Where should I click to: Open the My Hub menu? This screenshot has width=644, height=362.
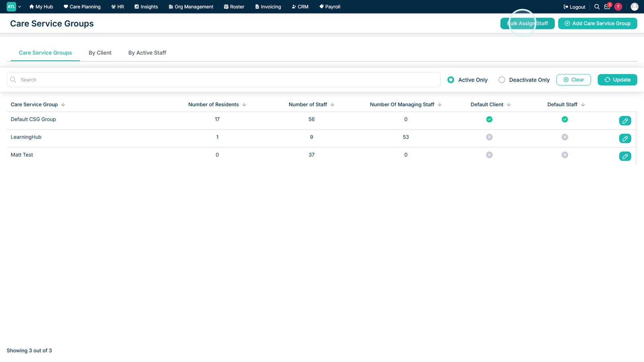click(x=41, y=7)
